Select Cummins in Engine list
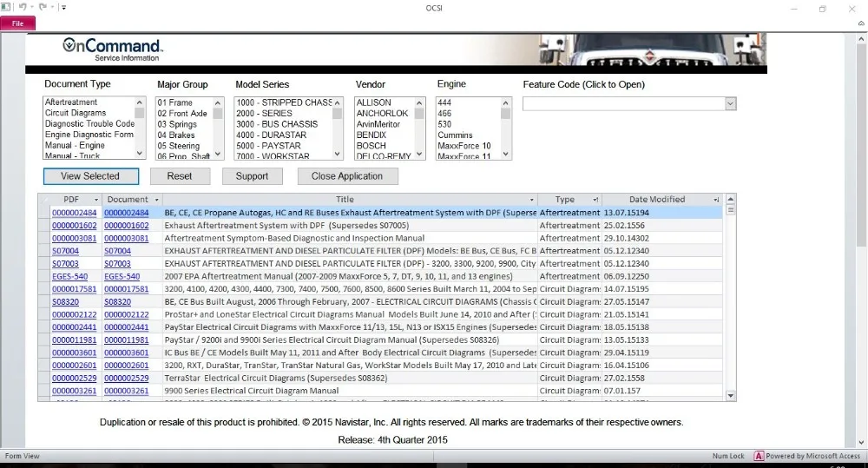Screen dimensions: 868x468 455,135
